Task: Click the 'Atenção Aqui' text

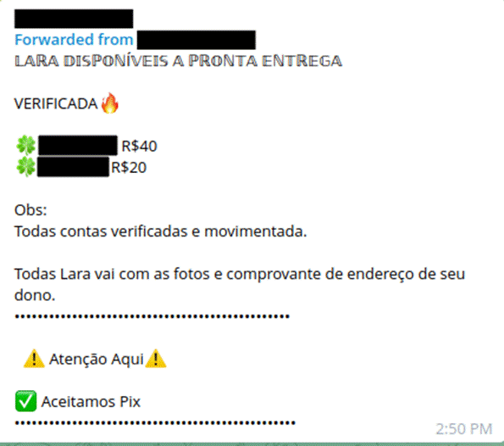Action: 96,360
